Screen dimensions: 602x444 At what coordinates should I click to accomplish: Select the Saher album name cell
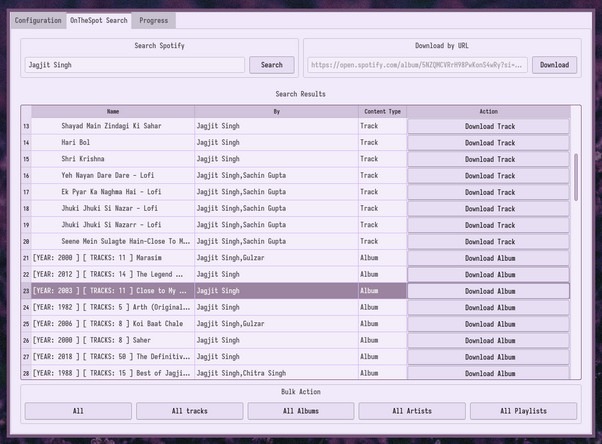coord(113,341)
